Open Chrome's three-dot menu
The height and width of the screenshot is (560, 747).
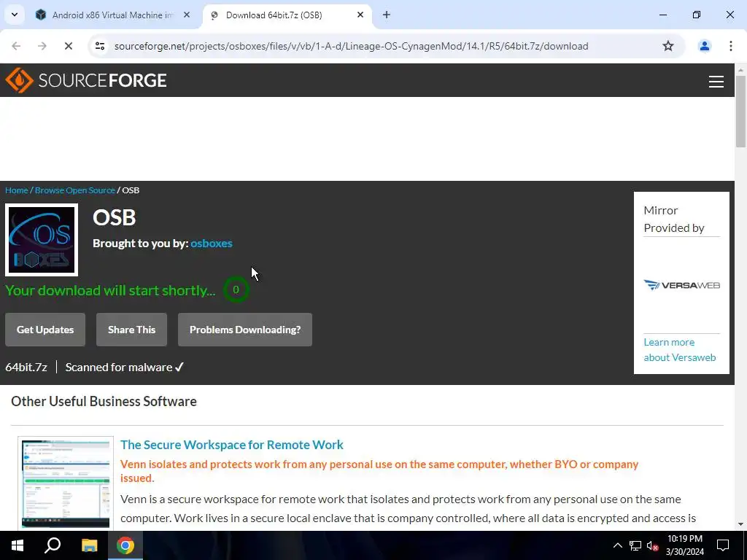click(731, 46)
